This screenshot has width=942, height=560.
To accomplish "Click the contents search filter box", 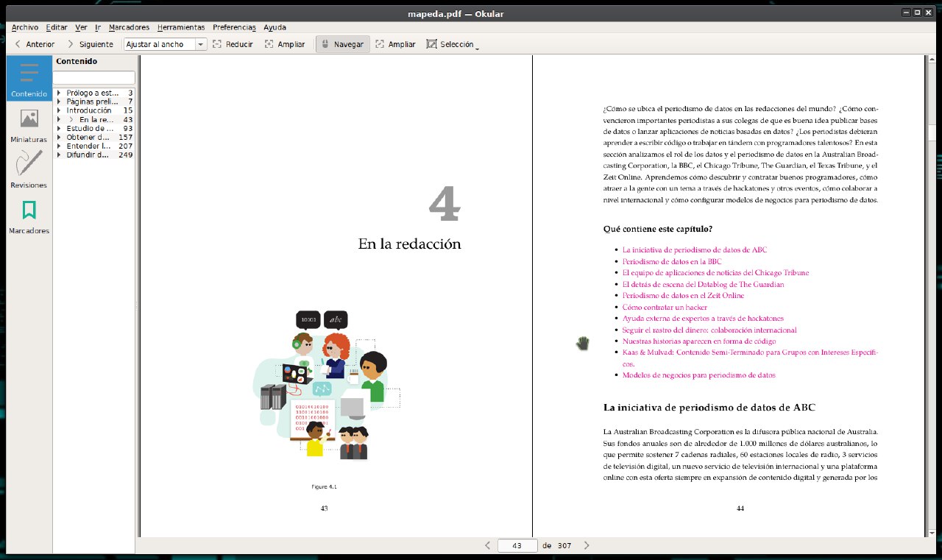I will click(x=93, y=77).
